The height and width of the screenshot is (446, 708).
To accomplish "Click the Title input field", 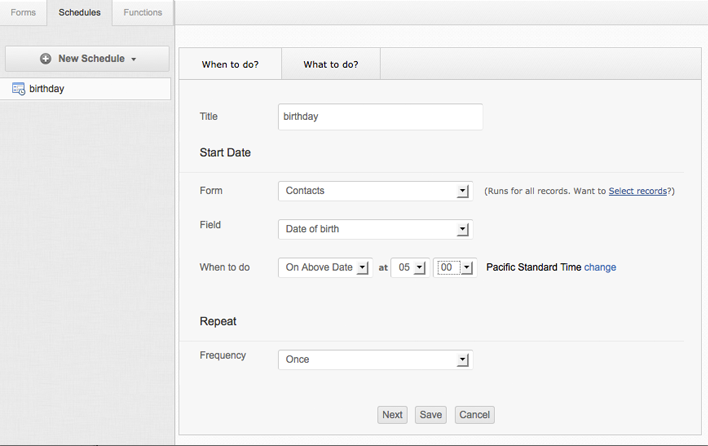I will pyautogui.click(x=380, y=116).
